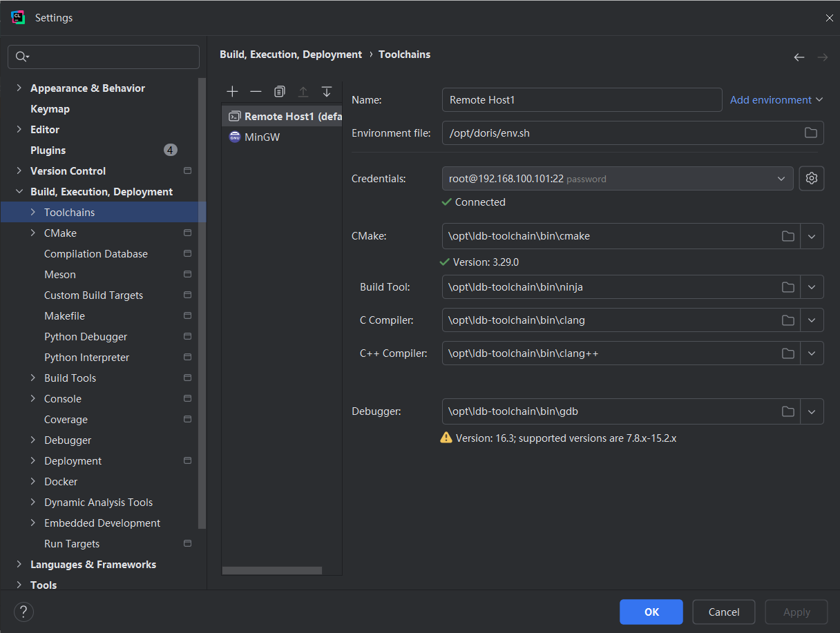Click the Debugger path text field
The image size is (840, 633).
pyautogui.click(x=611, y=411)
